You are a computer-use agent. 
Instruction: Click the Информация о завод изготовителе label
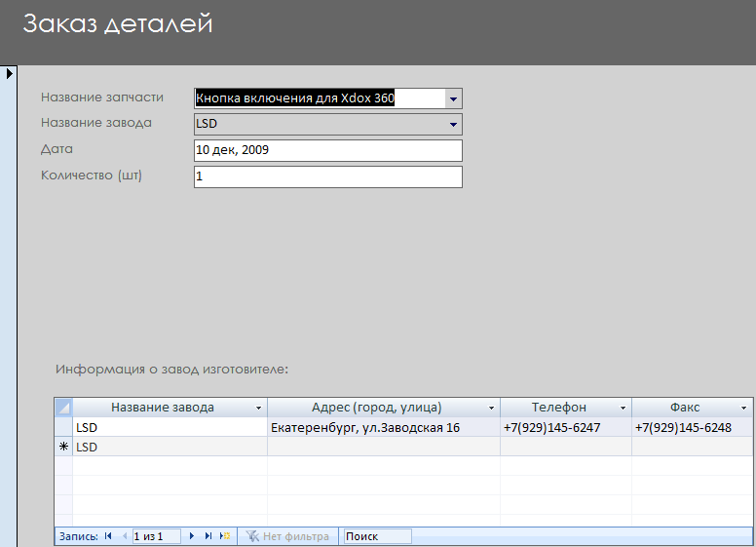pos(171,370)
